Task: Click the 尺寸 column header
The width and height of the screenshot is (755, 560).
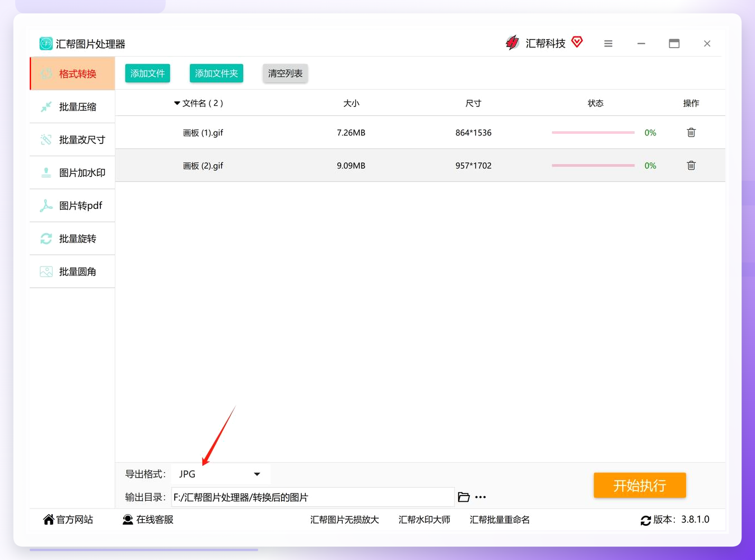Action: [x=473, y=103]
